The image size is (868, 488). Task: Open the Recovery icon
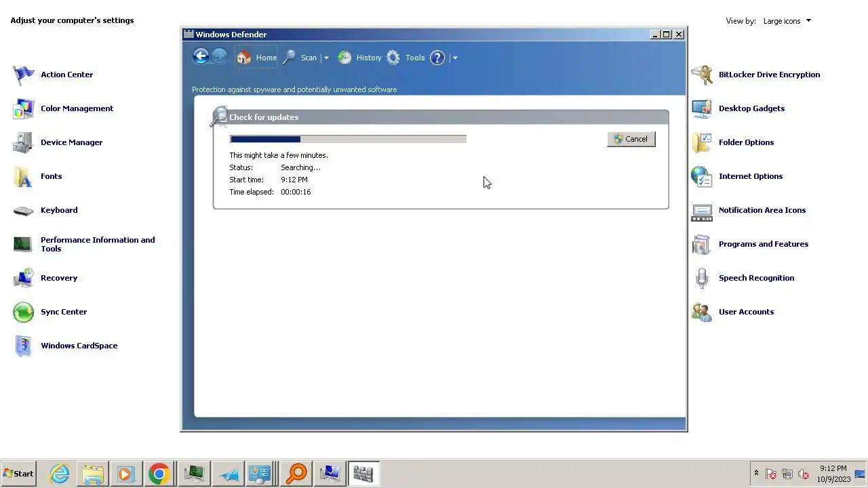pyautogui.click(x=24, y=278)
